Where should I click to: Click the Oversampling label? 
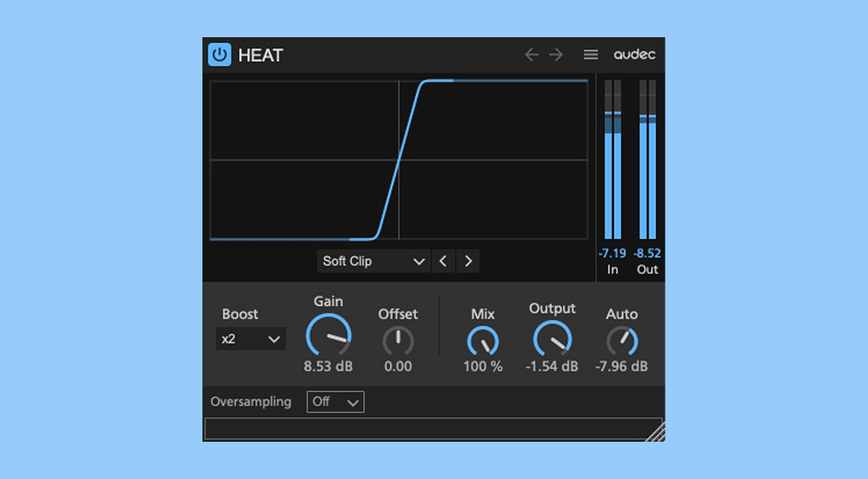[x=251, y=401]
